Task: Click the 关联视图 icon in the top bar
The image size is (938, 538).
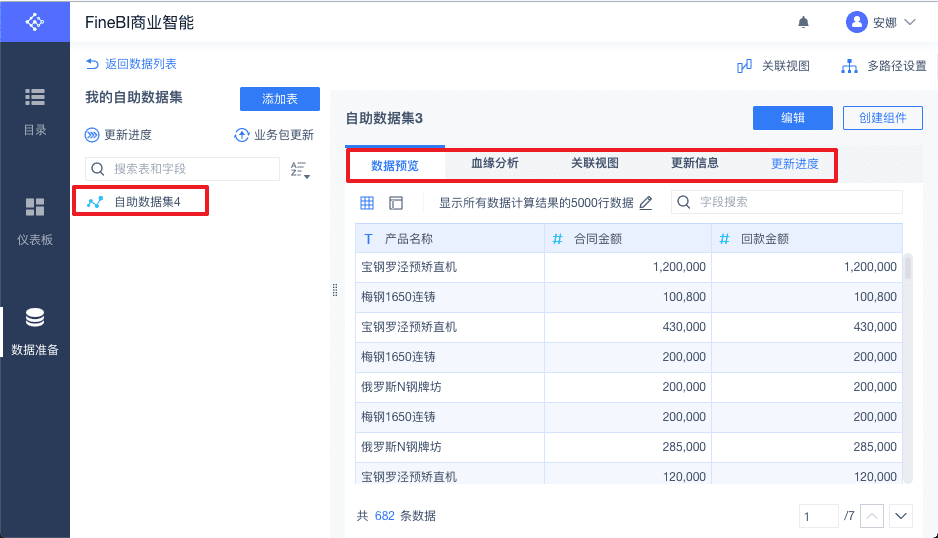Action: coord(745,66)
